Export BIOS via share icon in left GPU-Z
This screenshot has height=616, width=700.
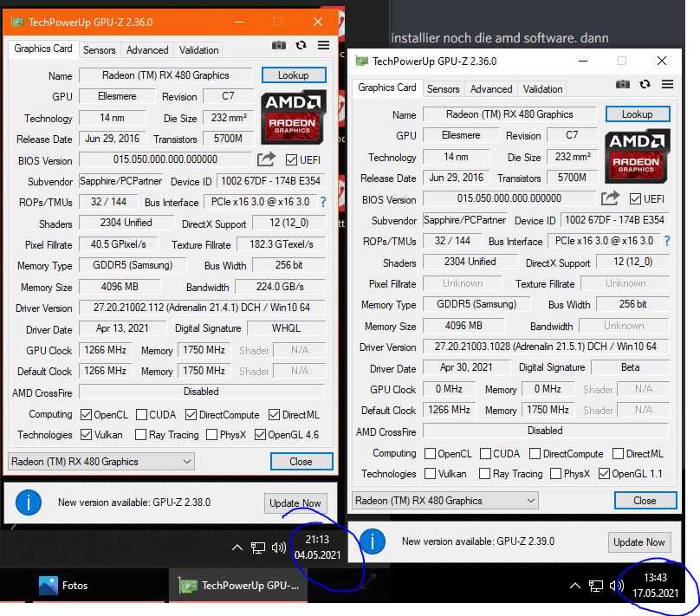click(x=267, y=159)
